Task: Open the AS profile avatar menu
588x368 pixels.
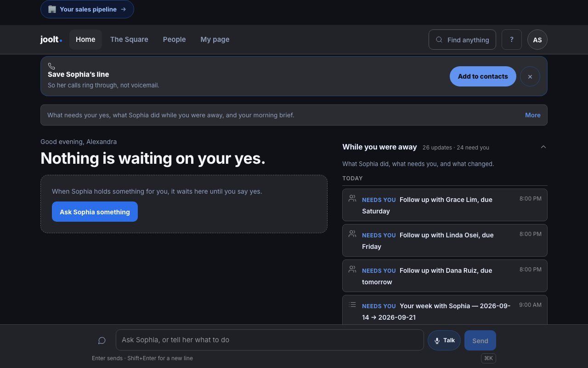Action: (537, 40)
